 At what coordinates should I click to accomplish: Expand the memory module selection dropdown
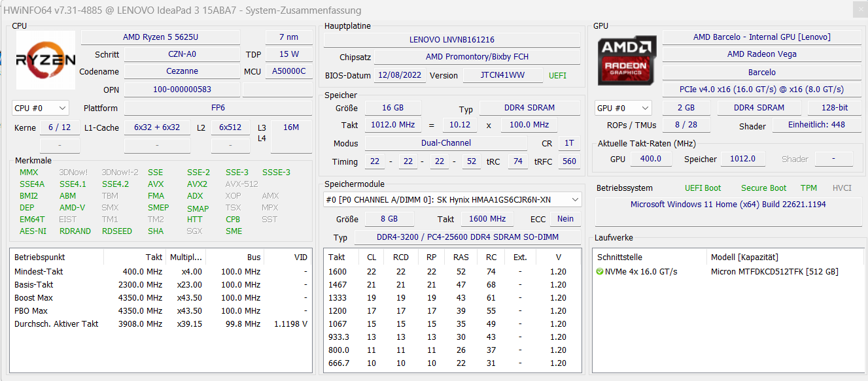pyautogui.click(x=453, y=199)
